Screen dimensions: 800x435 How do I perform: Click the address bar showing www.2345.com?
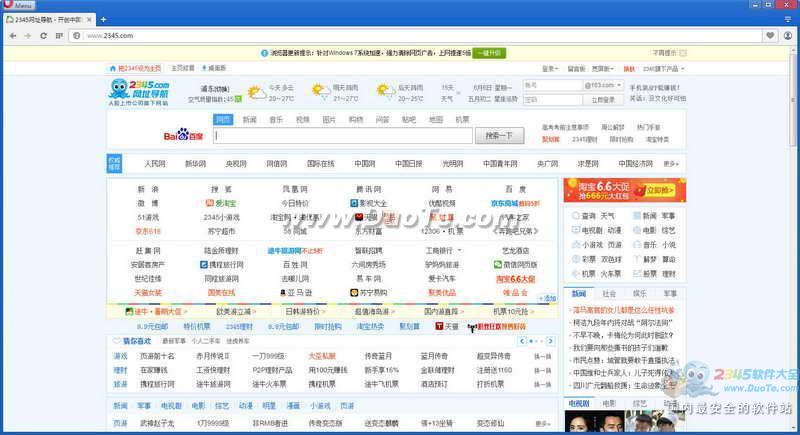tap(418, 36)
